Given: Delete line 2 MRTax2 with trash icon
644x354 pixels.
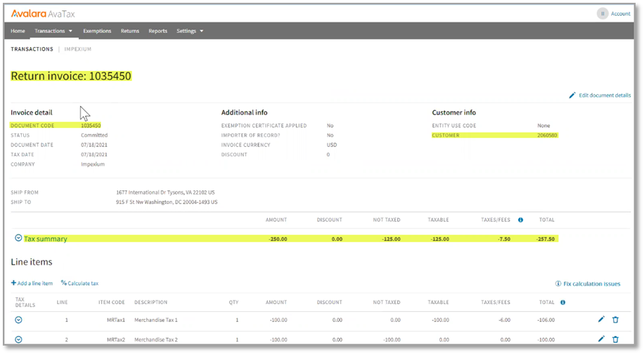Looking at the screenshot, I should 615,339.
